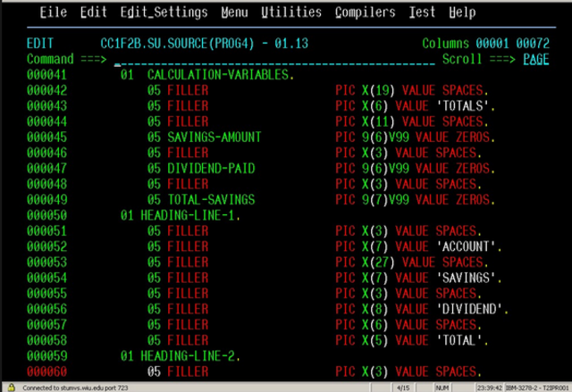Image resolution: width=572 pixels, height=392 pixels.
Task: Click line number 000042
Action: [x=46, y=90]
